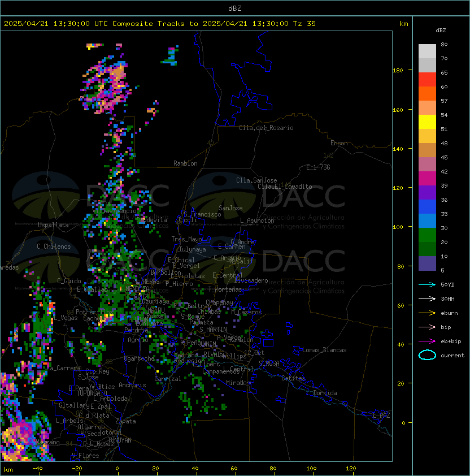The height and width of the screenshot is (476, 470).
Task: Click the 'L_Dormida' map label
Action: coord(321,393)
